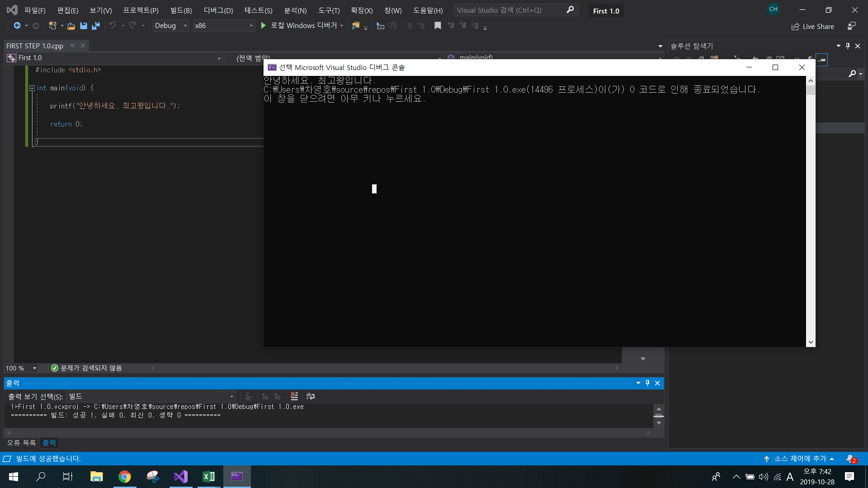Click the search magnifier in Visual Studio search box
The height and width of the screenshot is (488, 868).
coord(570,10)
